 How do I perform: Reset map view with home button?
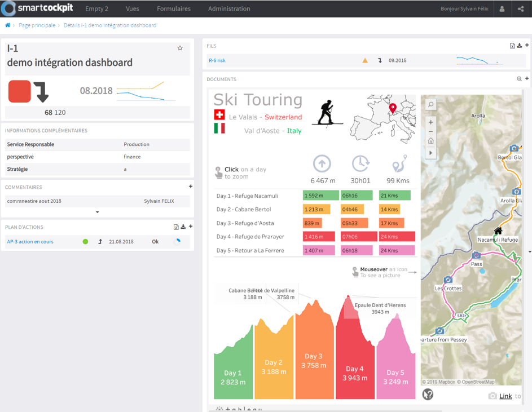coord(430,141)
